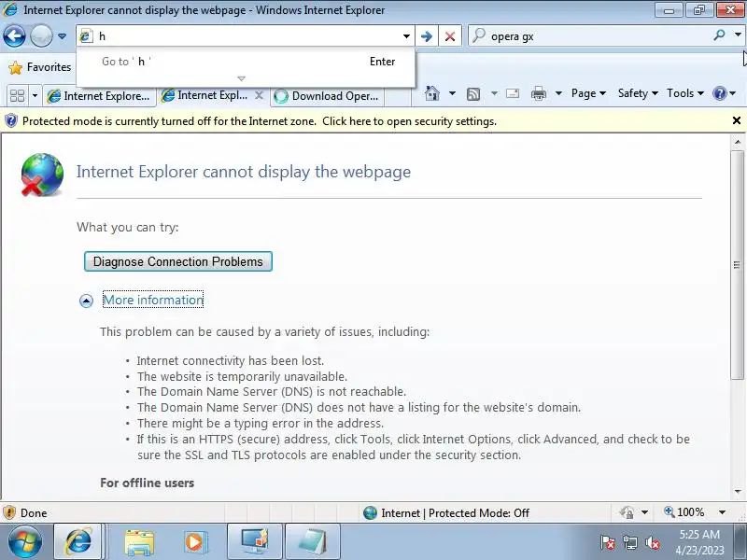Switch to the first 'Internet Explore...' tab
This screenshot has height=560, width=747.
pyautogui.click(x=100, y=96)
